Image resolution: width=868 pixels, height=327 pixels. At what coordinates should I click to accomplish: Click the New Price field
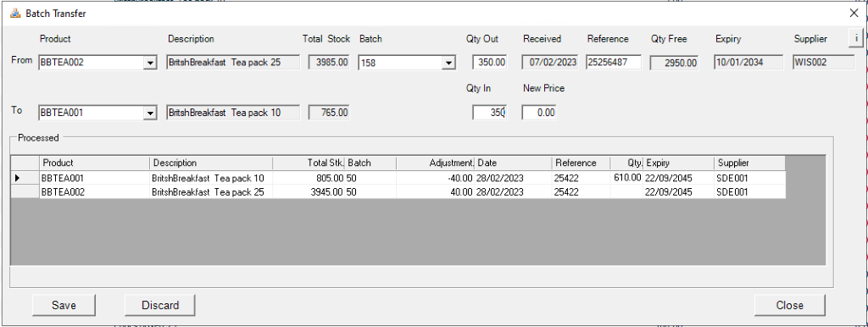click(538, 113)
